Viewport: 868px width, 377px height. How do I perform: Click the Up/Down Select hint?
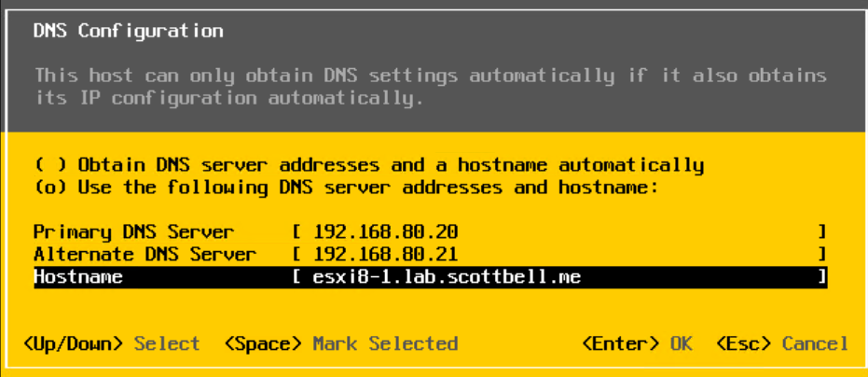tap(111, 343)
